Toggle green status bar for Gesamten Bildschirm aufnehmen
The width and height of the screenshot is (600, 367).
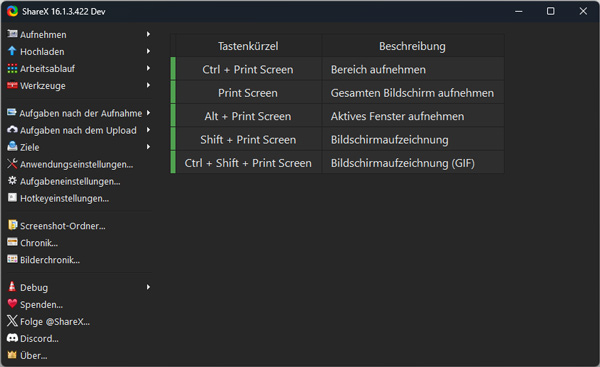point(173,92)
